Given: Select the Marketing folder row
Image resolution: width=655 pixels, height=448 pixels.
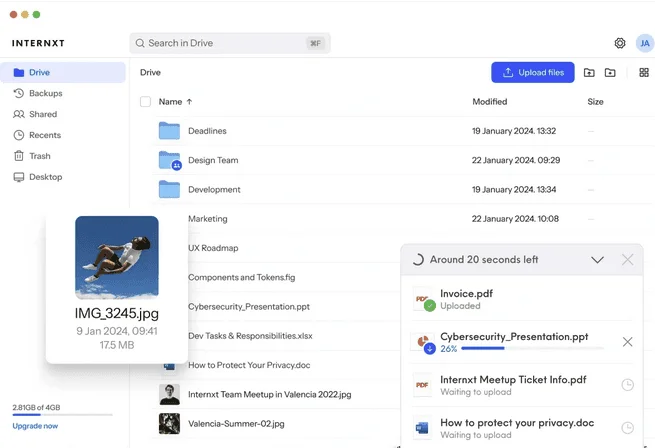Looking at the screenshot, I should click(208, 219).
